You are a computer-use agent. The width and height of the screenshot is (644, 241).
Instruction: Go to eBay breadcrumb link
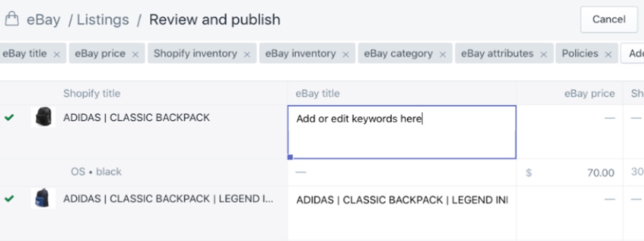(x=43, y=20)
